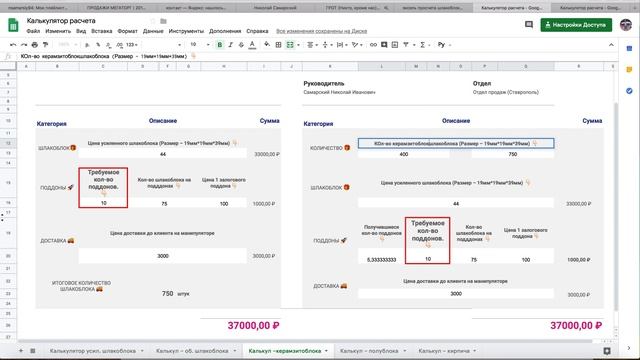Toggle bold formatting
Viewport: 640px width, 360px height.
click(x=220, y=44)
